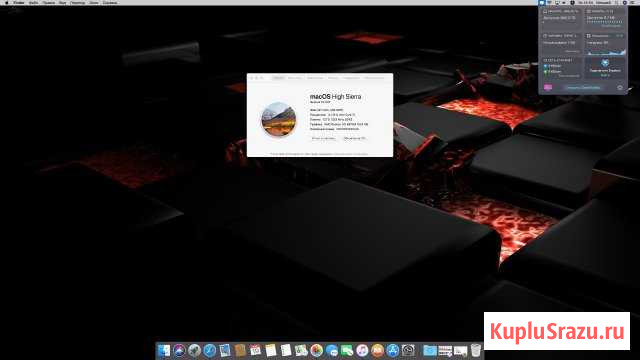
Task: Open the Вид menu
Action: (62, 2)
